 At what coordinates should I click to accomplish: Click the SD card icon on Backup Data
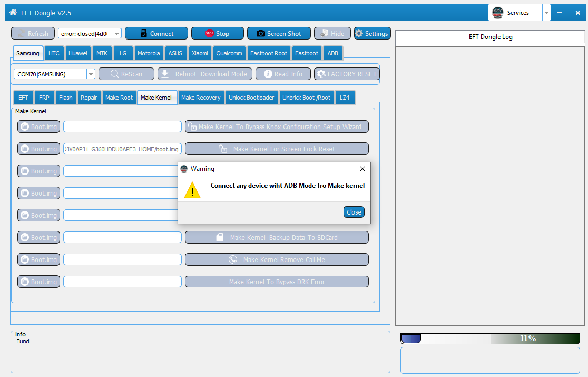tap(220, 237)
